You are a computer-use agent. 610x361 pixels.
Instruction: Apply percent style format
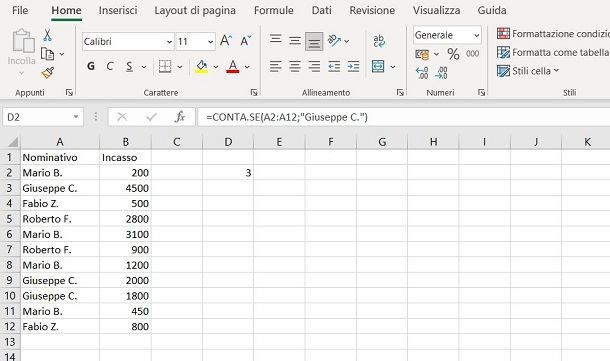coord(453,54)
